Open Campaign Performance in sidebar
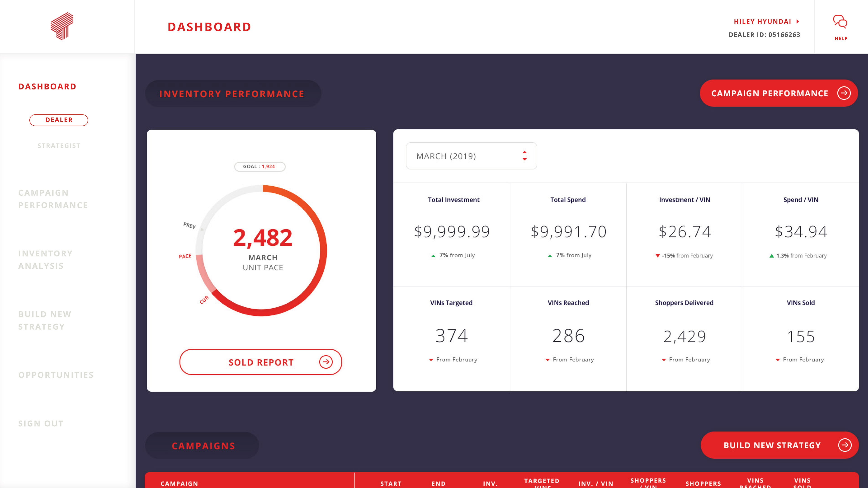This screenshot has width=868, height=488. pos(53,199)
